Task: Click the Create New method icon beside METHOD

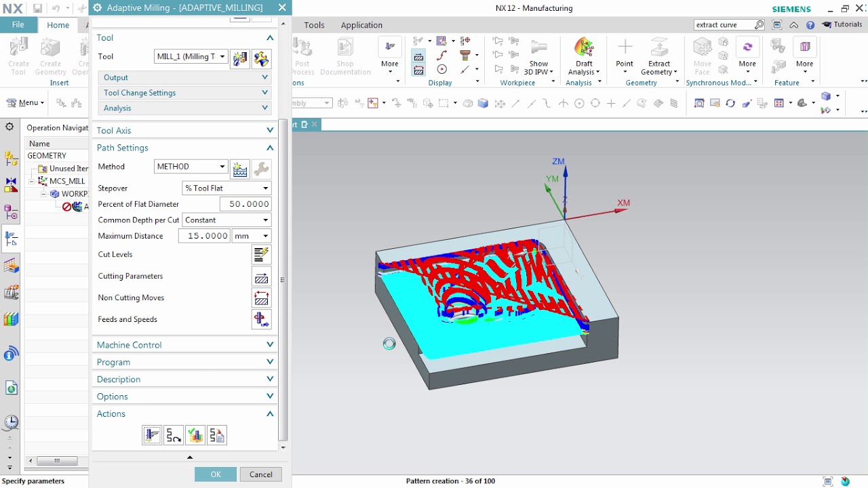Action: point(240,168)
